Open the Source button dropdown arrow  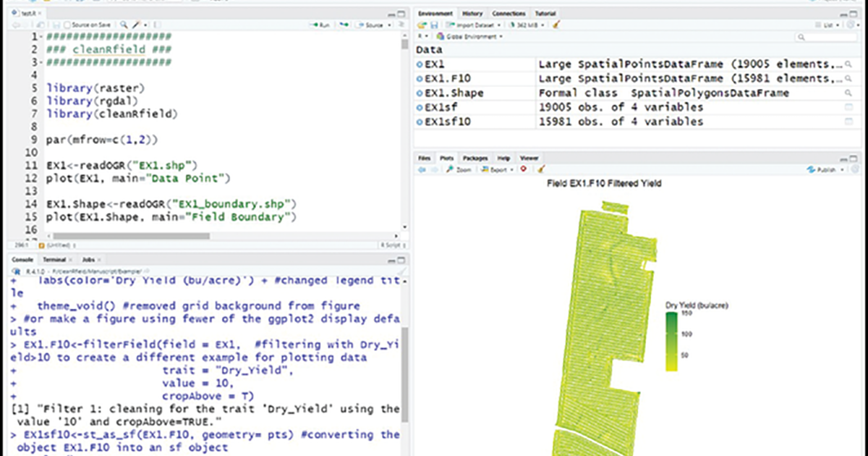click(389, 25)
